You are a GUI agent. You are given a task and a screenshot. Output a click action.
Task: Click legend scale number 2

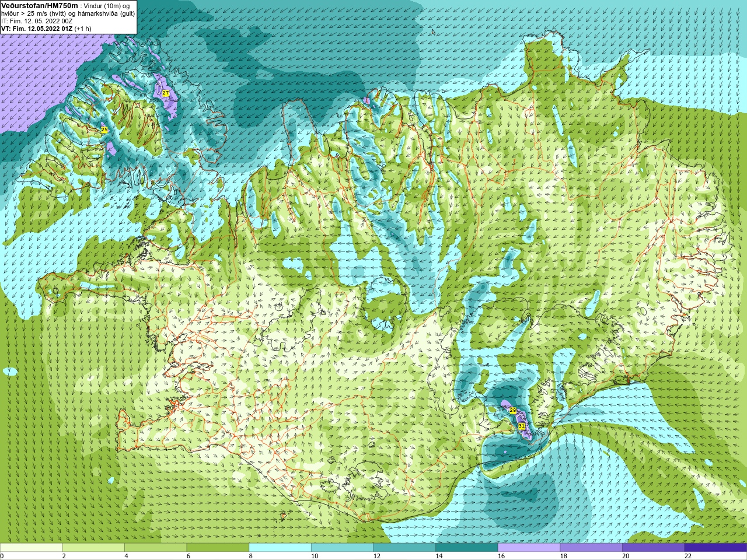64,556
